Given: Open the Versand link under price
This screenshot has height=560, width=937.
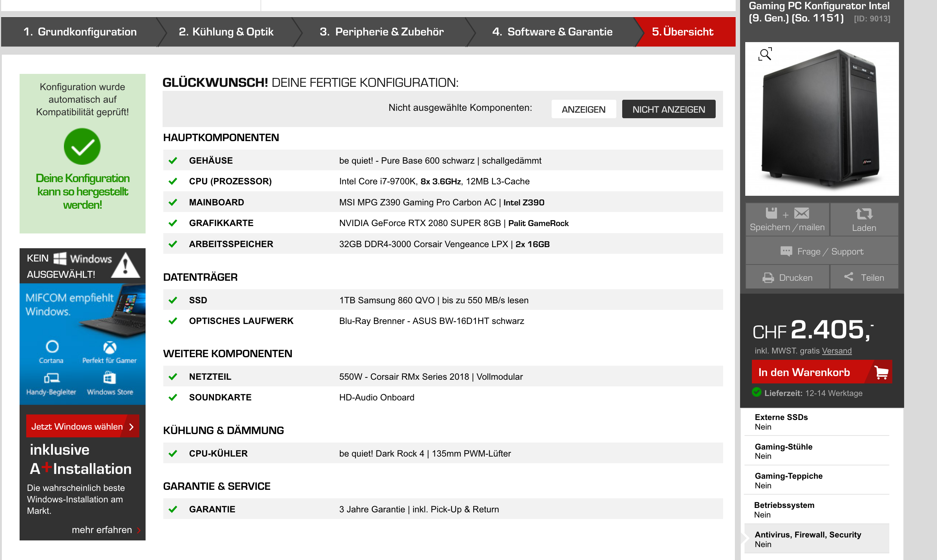Looking at the screenshot, I should pyautogui.click(x=837, y=351).
